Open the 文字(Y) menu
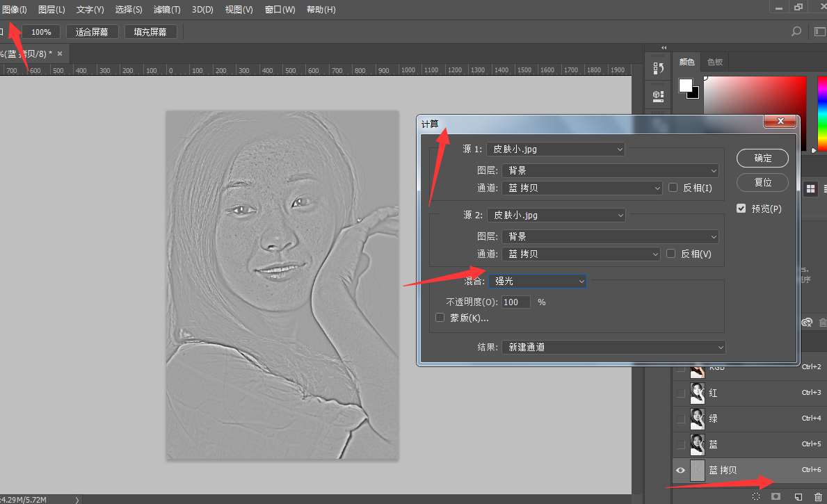Screen dimensions: 827x504 (90, 10)
